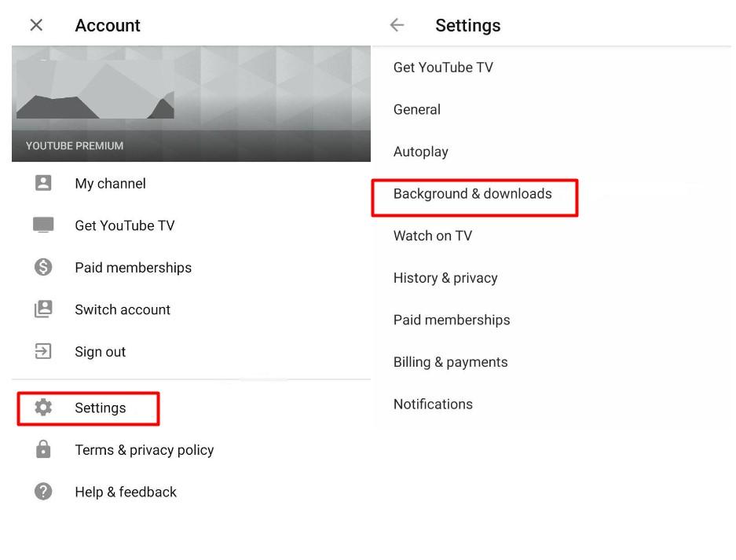This screenshot has width=736, height=560.
Task: Tap the back arrow beside Settings
Action: pyautogui.click(x=397, y=25)
